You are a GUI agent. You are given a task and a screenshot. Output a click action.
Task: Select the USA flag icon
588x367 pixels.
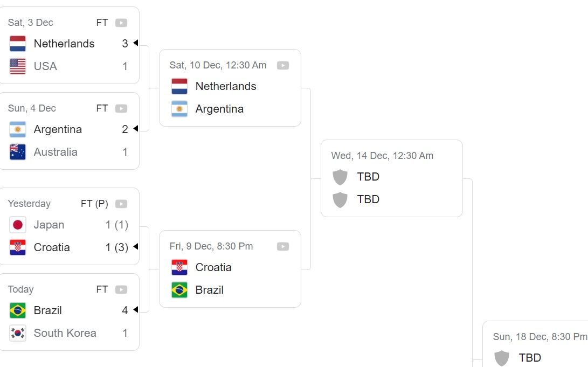pyautogui.click(x=17, y=66)
